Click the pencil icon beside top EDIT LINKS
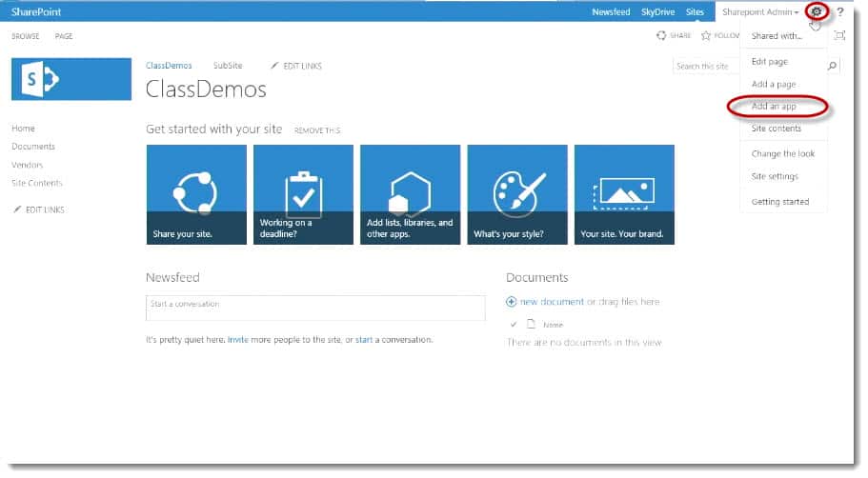Image resolution: width=868 pixels, height=478 pixels. pos(274,66)
